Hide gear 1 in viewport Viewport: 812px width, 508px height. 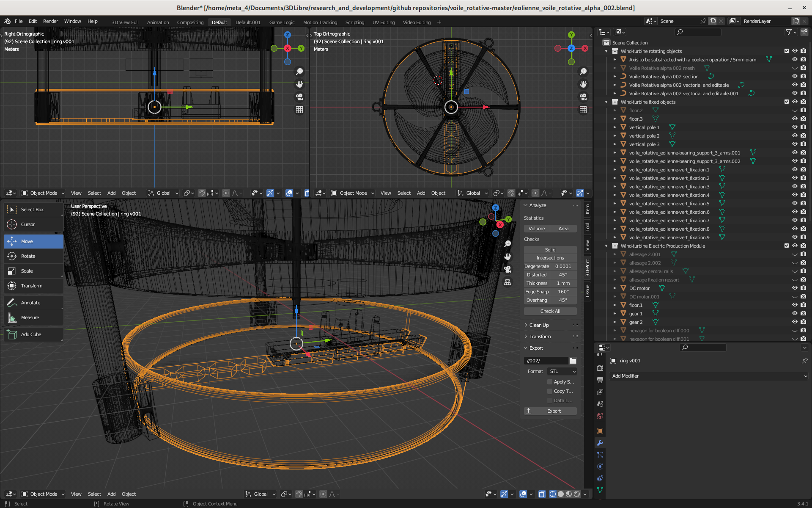click(x=795, y=314)
